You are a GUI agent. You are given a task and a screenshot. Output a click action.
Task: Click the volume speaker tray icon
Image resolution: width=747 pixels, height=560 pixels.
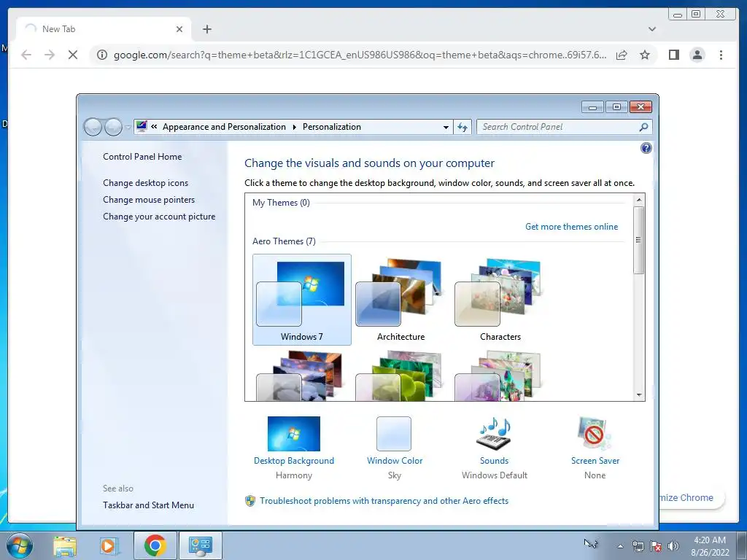point(673,546)
